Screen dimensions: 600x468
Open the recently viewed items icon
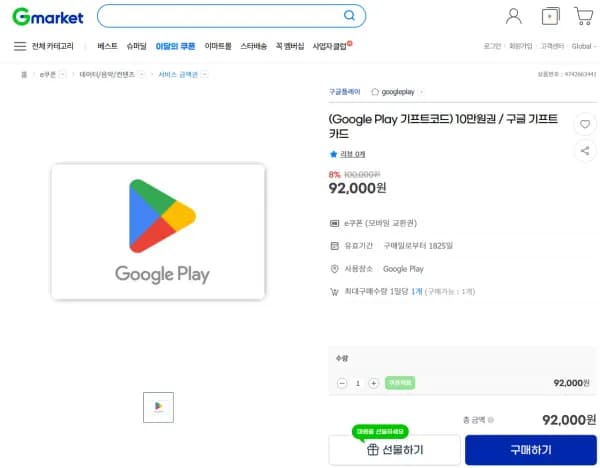coord(550,16)
